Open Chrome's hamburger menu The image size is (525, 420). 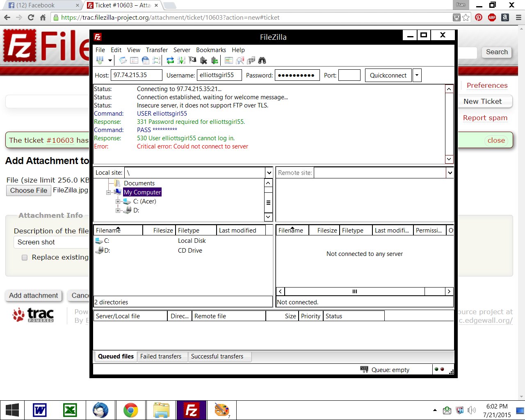coord(518,17)
